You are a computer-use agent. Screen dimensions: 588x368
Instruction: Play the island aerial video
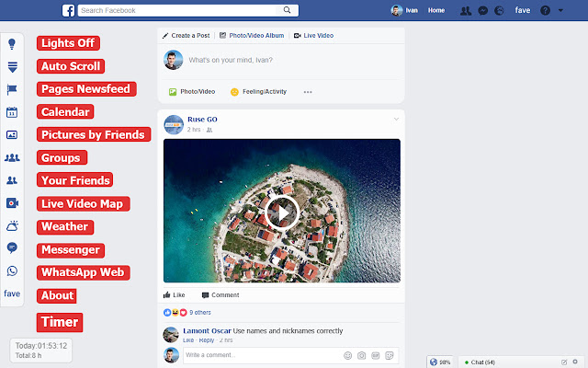pos(282,213)
